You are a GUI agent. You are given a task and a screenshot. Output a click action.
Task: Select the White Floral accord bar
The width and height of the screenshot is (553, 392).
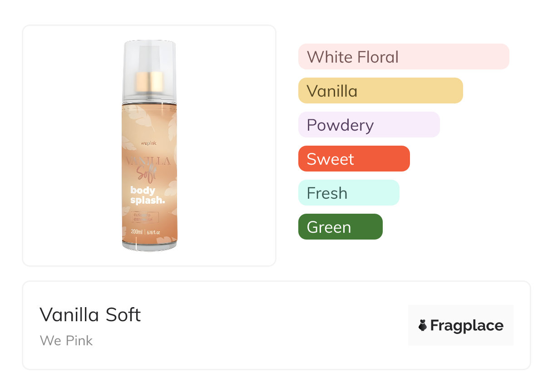(403, 57)
